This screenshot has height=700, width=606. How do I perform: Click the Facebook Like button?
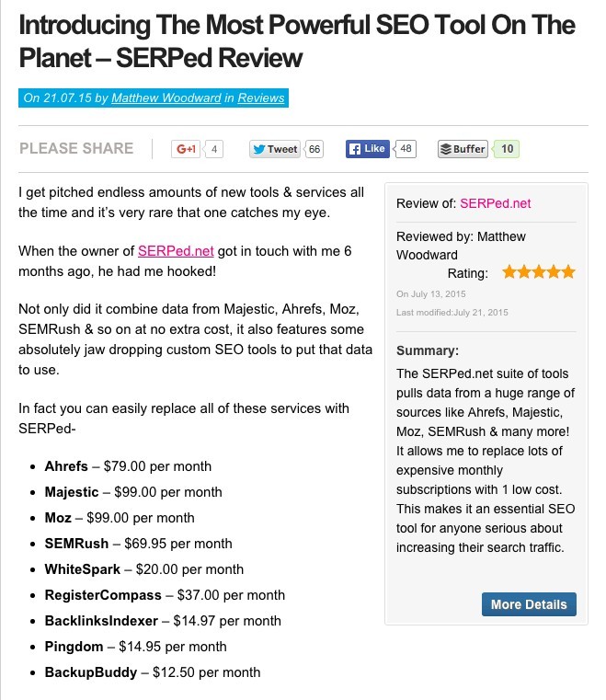point(367,149)
